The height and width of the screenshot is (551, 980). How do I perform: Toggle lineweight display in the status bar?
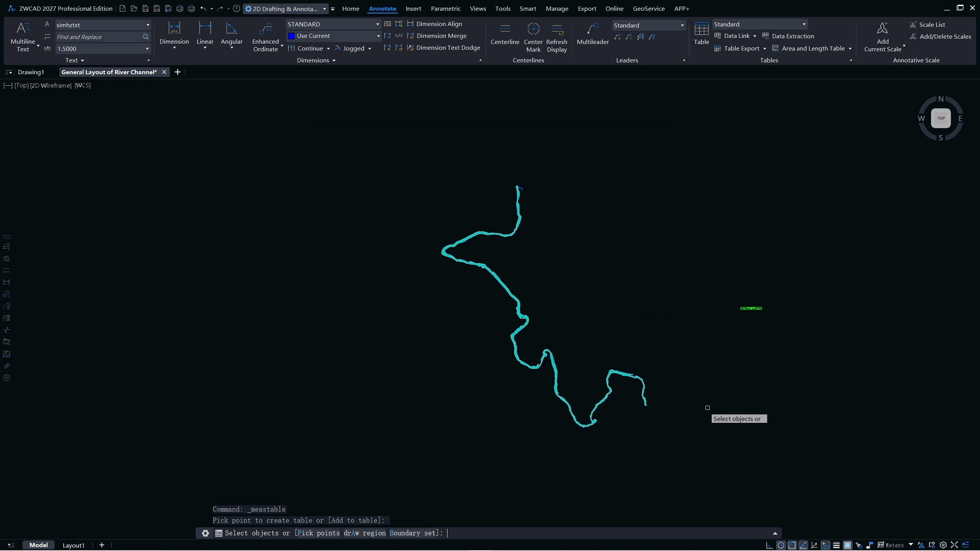click(x=836, y=545)
